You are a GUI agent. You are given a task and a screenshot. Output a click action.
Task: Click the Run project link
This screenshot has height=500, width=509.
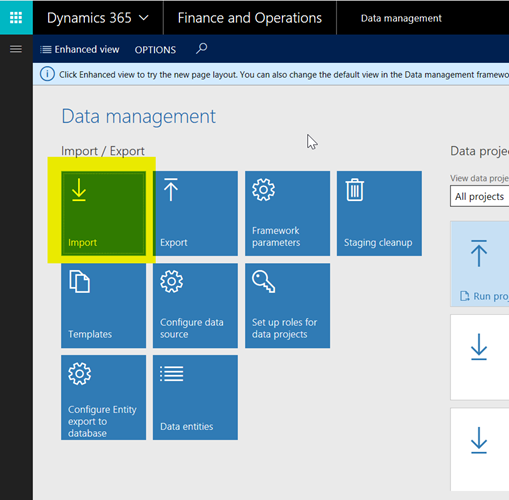[485, 296]
